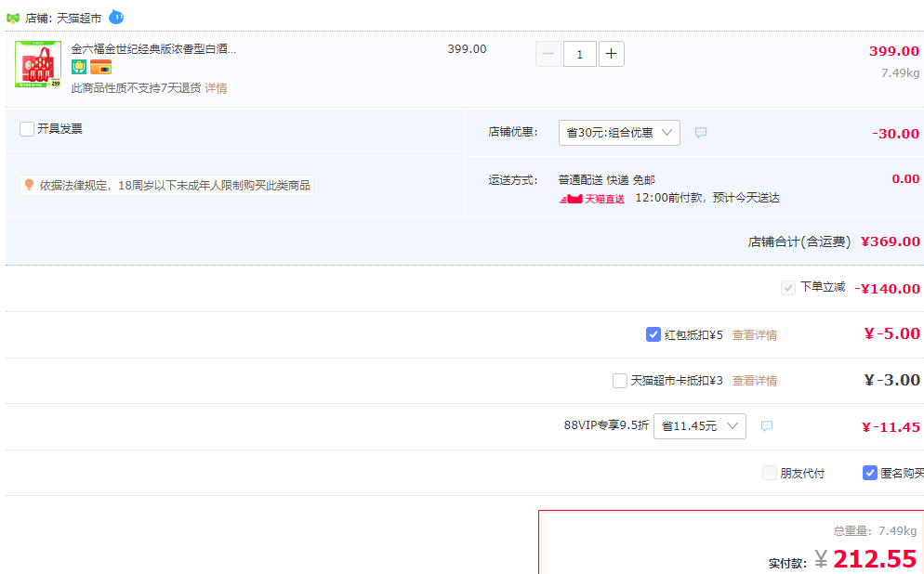Increase quantity with the plus button
The height and width of the screenshot is (574, 924).
click(611, 54)
